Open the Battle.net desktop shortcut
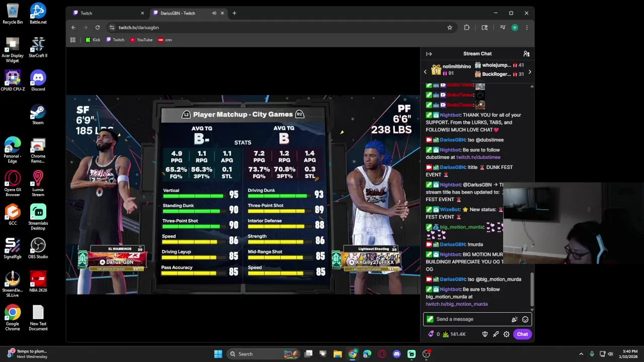 point(38,14)
